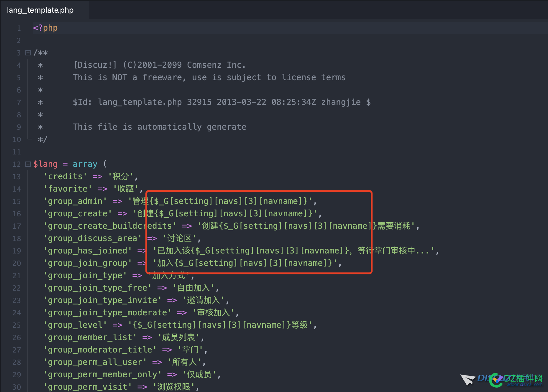Click the comment closing */ on line 10
This screenshot has height=392, width=548.
tap(42, 139)
